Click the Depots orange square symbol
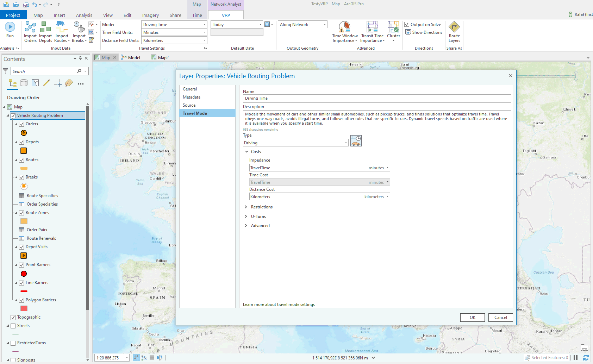This screenshot has width=593, height=364. click(x=24, y=151)
